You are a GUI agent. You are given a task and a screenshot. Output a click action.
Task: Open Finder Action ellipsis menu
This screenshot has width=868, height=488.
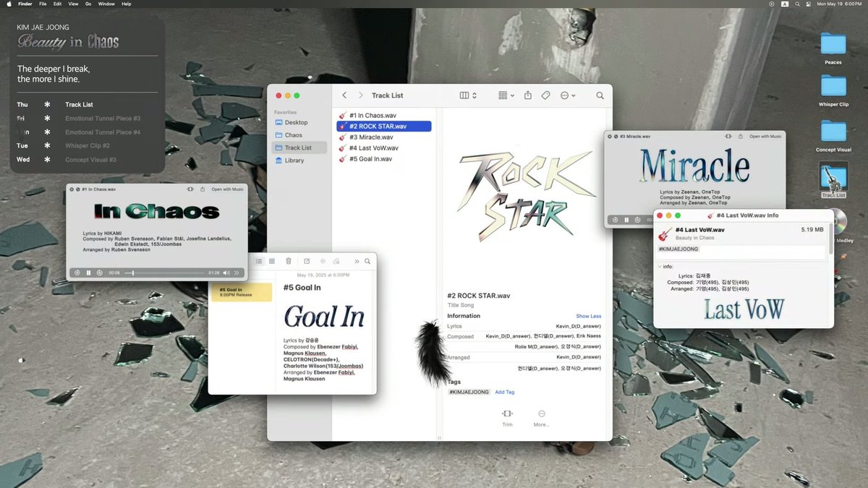[x=568, y=95]
